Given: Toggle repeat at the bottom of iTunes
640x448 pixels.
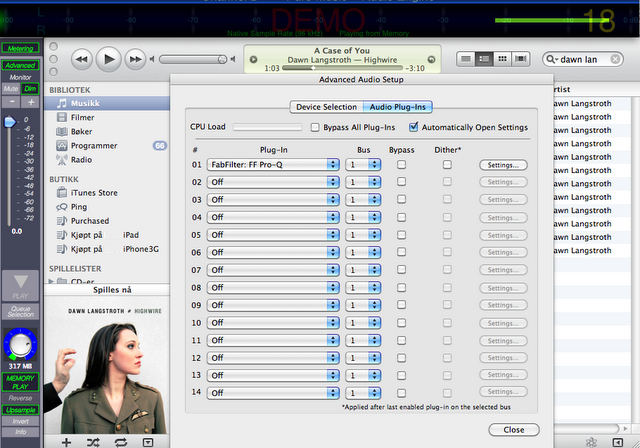Looking at the screenshot, I should (x=121, y=442).
